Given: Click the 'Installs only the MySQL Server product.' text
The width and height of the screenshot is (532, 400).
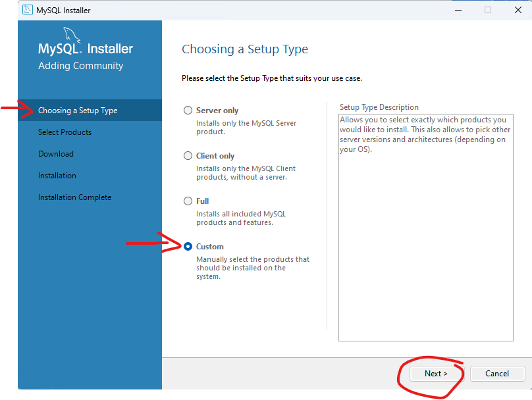Looking at the screenshot, I should 246,128.
